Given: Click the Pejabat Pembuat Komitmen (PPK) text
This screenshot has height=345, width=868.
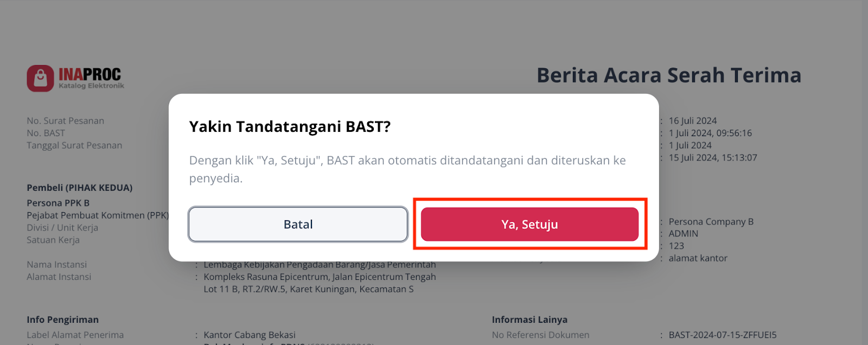Looking at the screenshot, I should pos(98,215).
